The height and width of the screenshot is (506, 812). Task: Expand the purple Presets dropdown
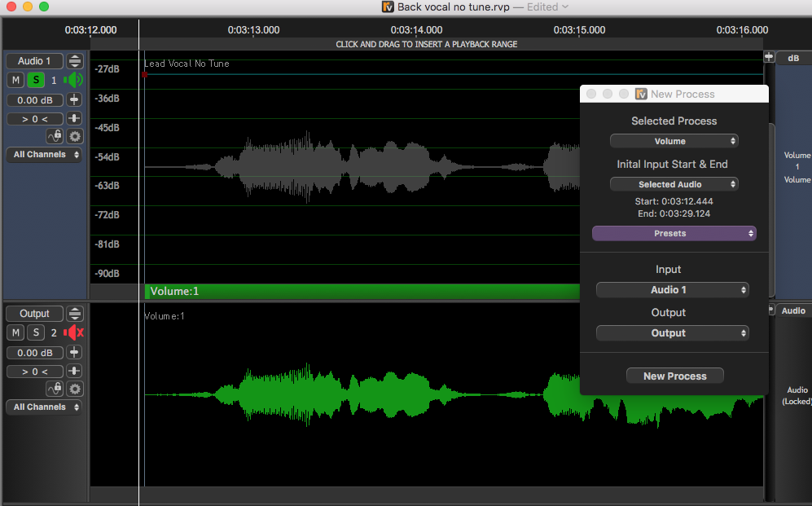[674, 233]
